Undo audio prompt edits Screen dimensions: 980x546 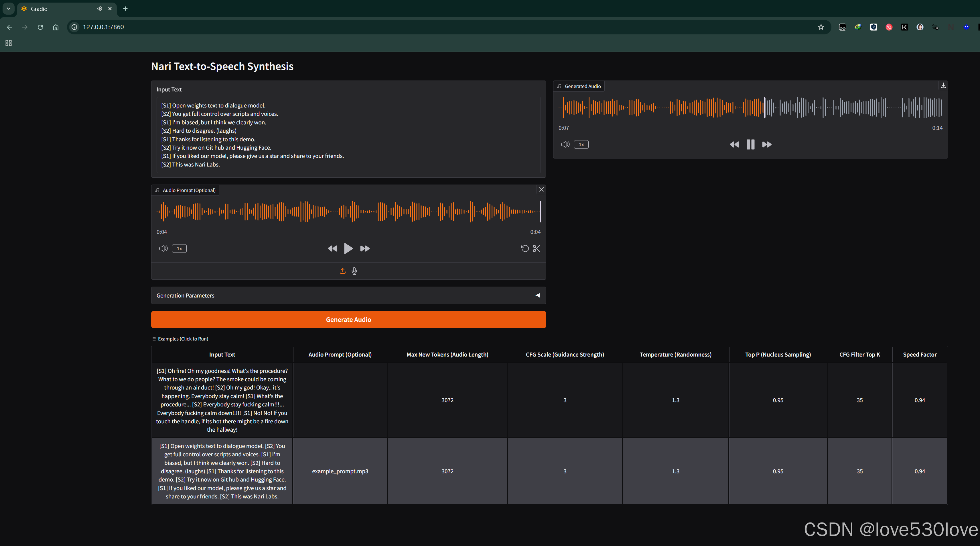[x=524, y=248]
